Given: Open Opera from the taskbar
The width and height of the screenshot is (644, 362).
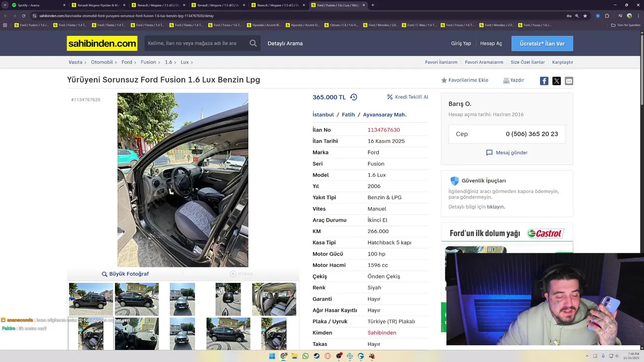Looking at the screenshot, I should pos(328,356).
